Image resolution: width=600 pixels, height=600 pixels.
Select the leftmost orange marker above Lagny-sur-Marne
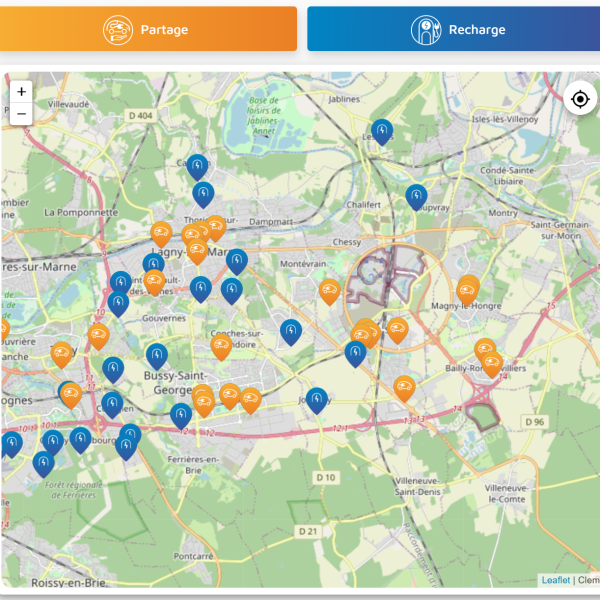tap(161, 234)
